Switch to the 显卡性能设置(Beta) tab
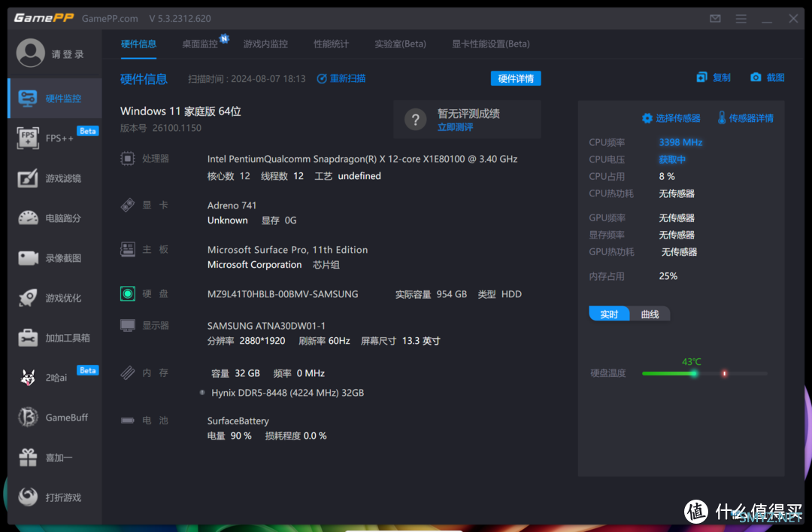The height and width of the screenshot is (532, 812). point(490,44)
